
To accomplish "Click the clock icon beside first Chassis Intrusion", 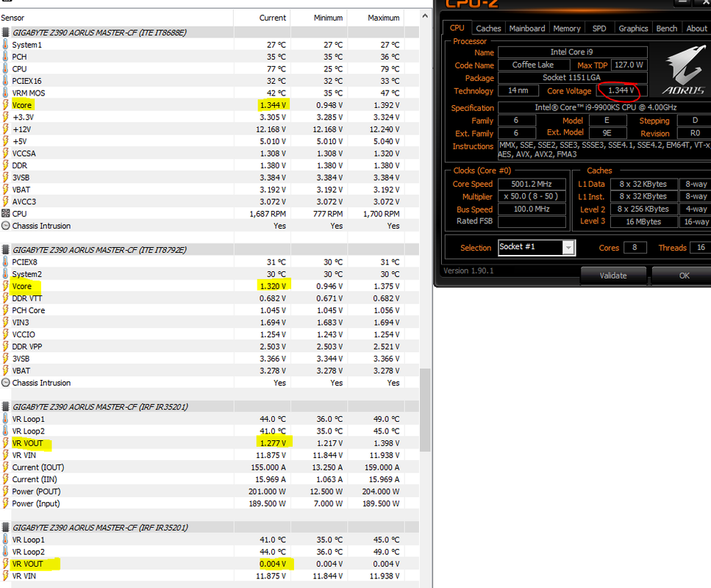I will coord(5,226).
